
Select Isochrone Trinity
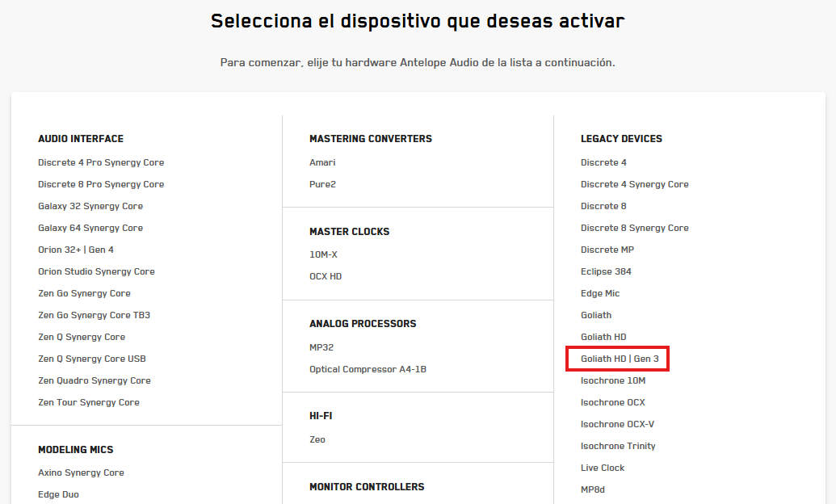click(x=618, y=447)
